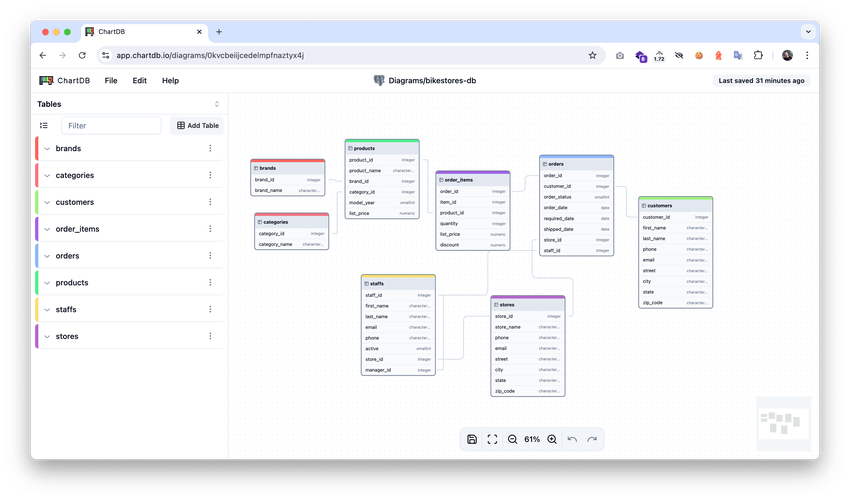Image resolution: width=850 pixels, height=500 pixels.
Task: Click the redo arrow in bottom toolbar
Action: point(592,439)
